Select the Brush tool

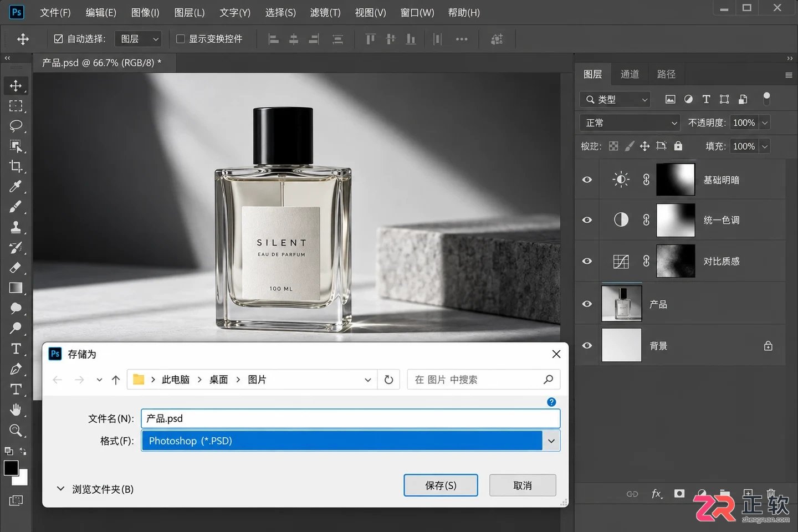coord(16,207)
